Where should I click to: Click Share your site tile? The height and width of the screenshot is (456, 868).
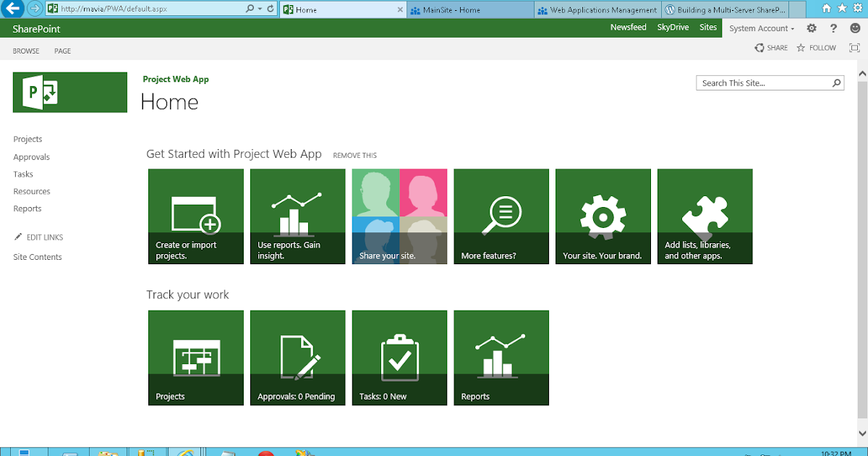tap(400, 216)
